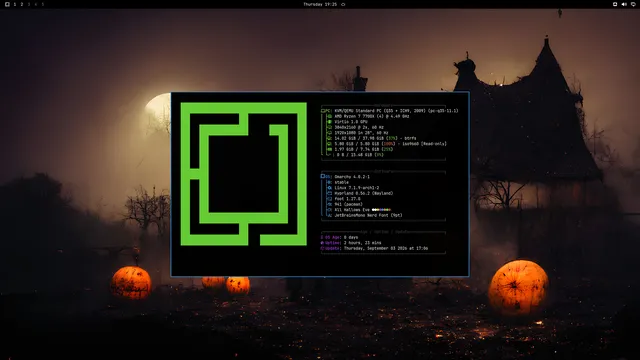Click the purple uptime icon
Screen dimensions: 640x360
pyautogui.click(x=322, y=243)
